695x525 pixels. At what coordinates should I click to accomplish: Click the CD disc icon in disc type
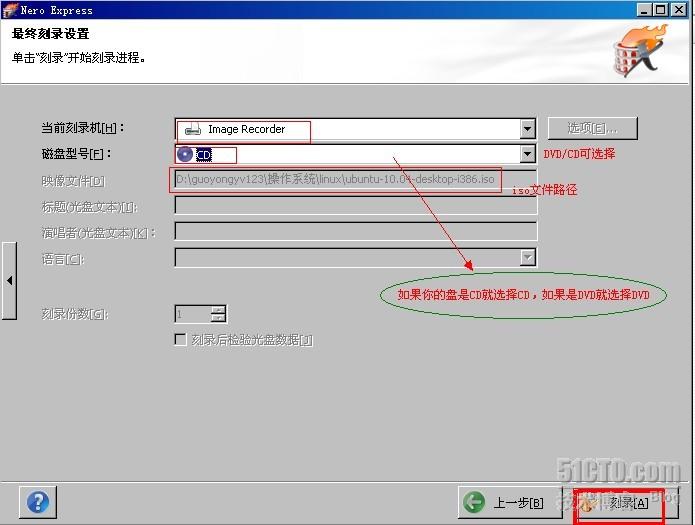[x=185, y=154]
